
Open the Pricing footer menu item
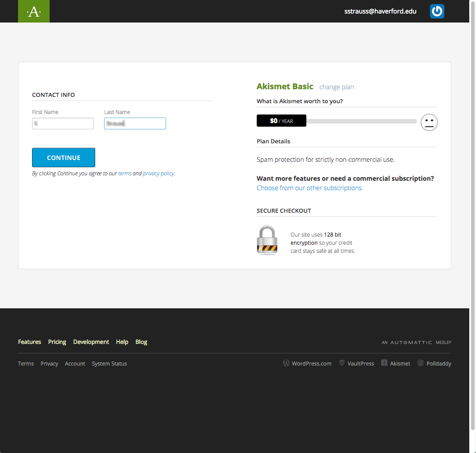(57, 342)
